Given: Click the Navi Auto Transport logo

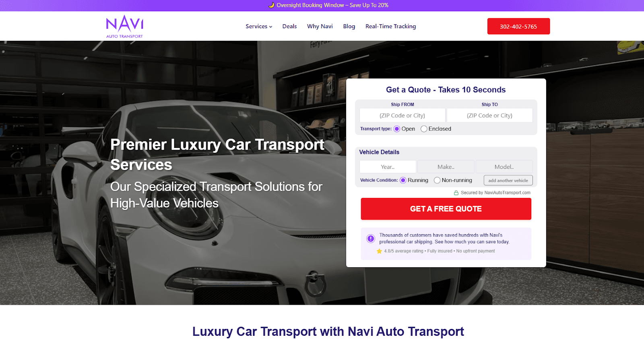Looking at the screenshot, I should point(124,27).
